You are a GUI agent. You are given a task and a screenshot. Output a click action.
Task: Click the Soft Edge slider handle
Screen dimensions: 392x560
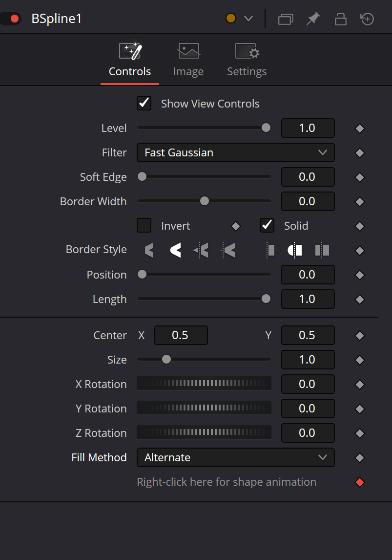[x=142, y=177]
